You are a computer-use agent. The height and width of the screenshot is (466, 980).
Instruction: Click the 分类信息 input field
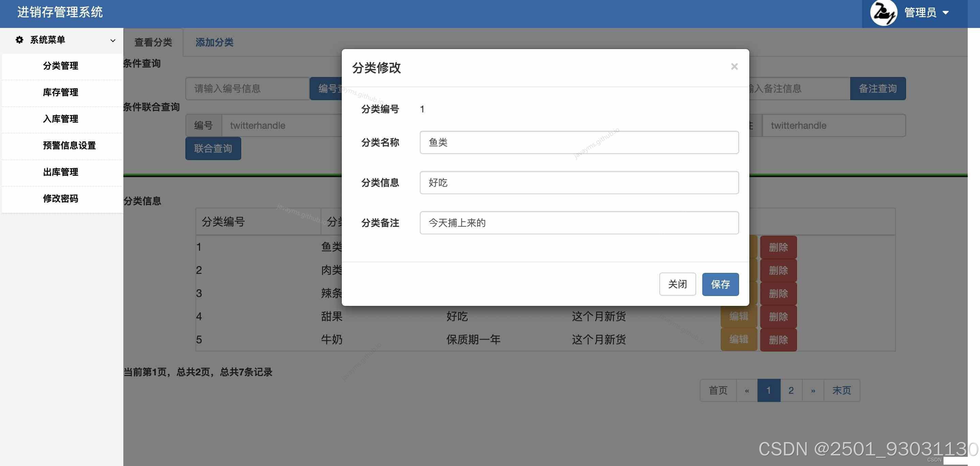coord(579,183)
